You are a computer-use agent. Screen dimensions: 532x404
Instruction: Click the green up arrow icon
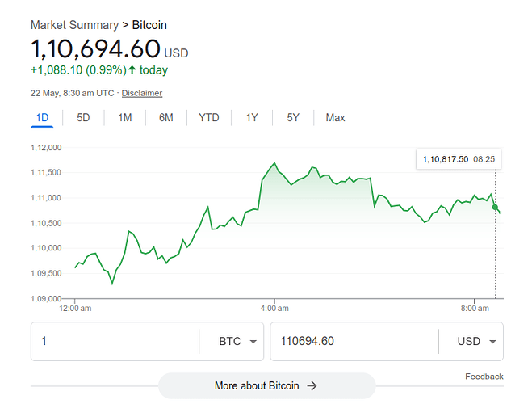click(x=132, y=70)
